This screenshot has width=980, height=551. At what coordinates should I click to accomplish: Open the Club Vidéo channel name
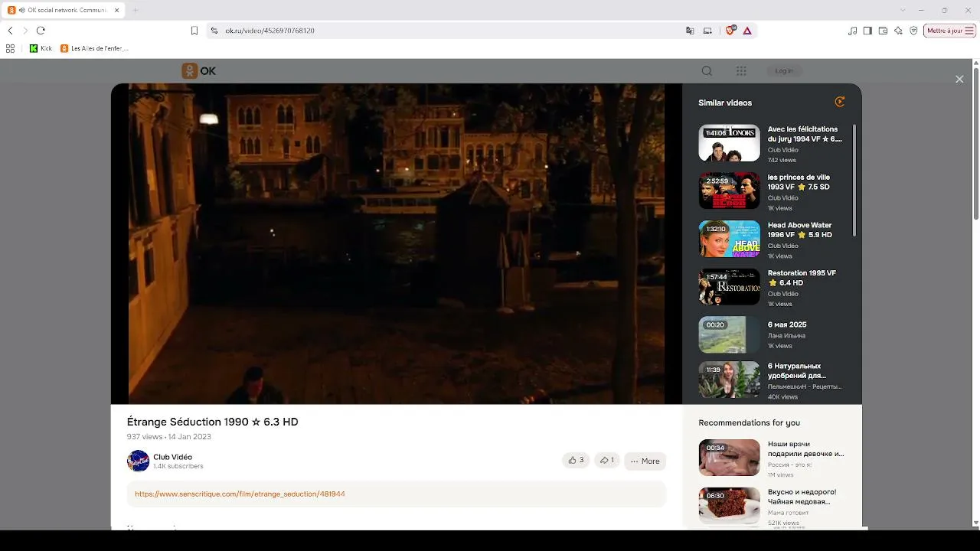click(x=172, y=457)
